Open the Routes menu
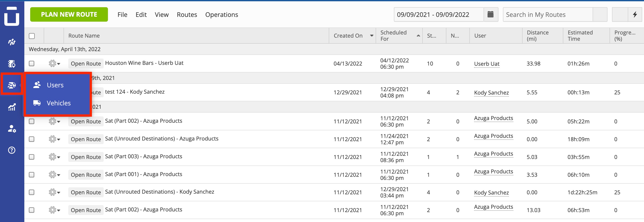This screenshot has width=644, height=222. click(x=187, y=15)
